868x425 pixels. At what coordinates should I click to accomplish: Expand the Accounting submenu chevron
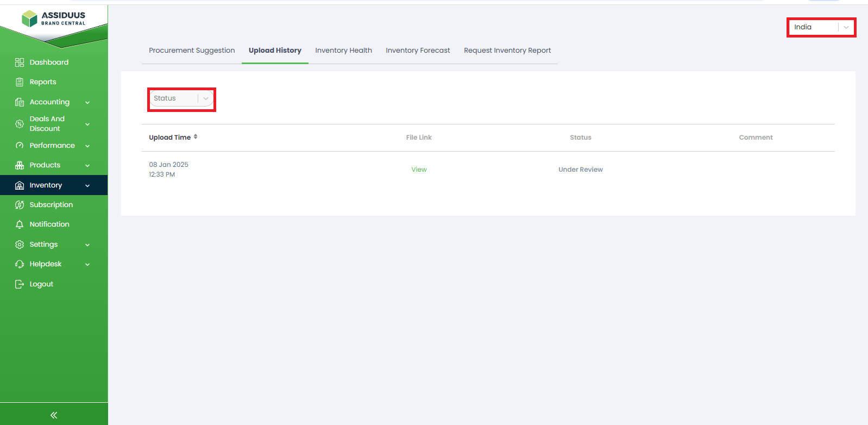(87, 102)
